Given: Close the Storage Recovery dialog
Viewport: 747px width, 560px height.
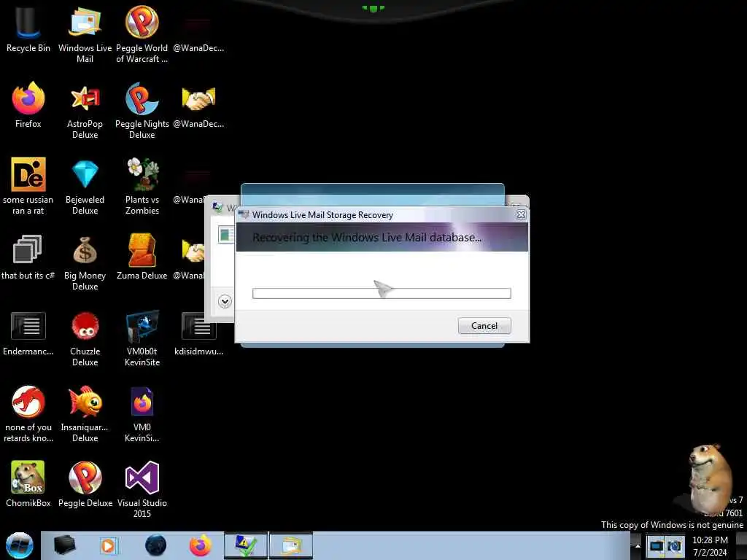Looking at the screenshot, I should [521, 215].
